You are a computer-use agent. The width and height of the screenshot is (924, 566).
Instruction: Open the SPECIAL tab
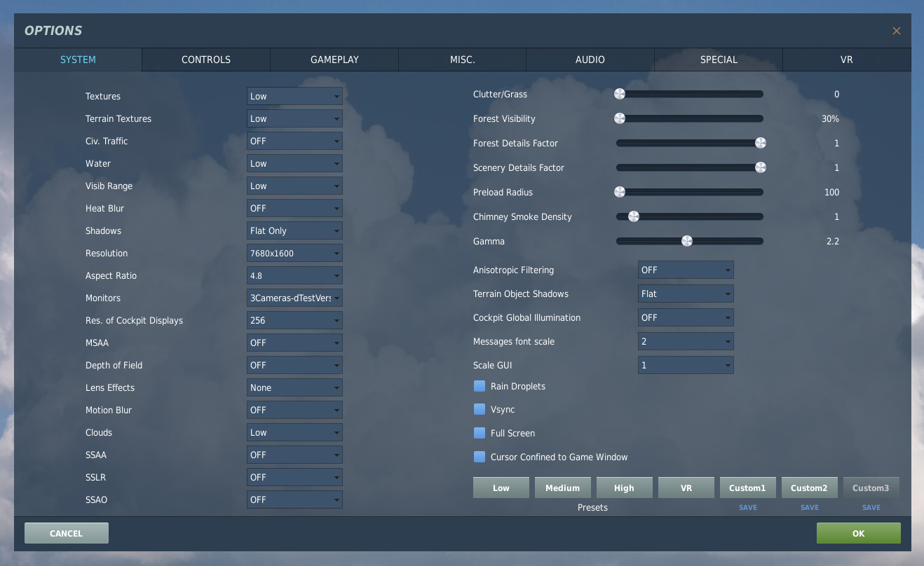click(719, 60)
